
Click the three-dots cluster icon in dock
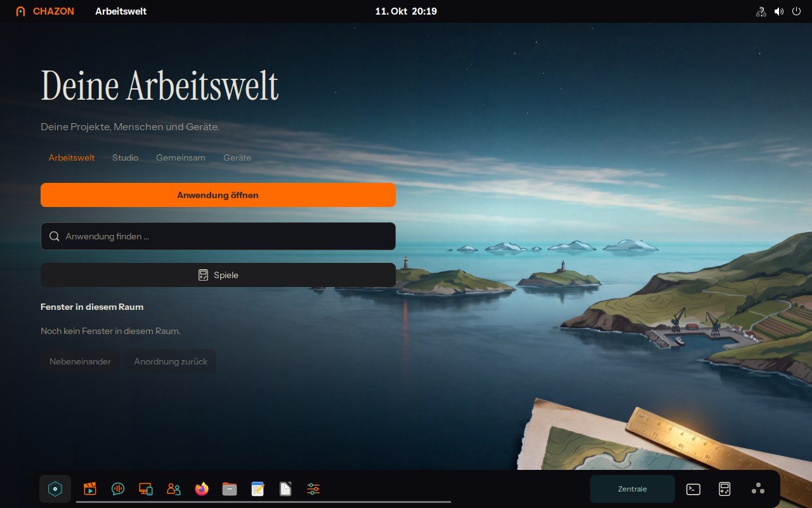(x=758, y=488)
